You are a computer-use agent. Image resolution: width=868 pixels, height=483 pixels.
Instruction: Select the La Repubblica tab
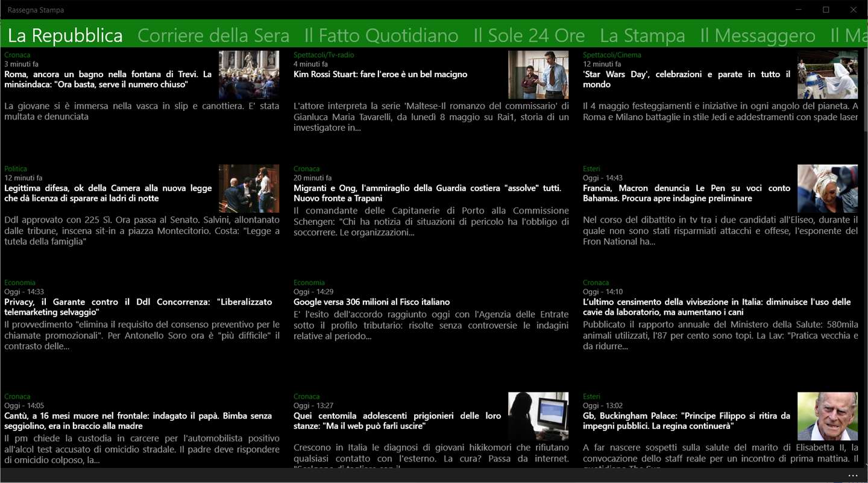(65, 36)
